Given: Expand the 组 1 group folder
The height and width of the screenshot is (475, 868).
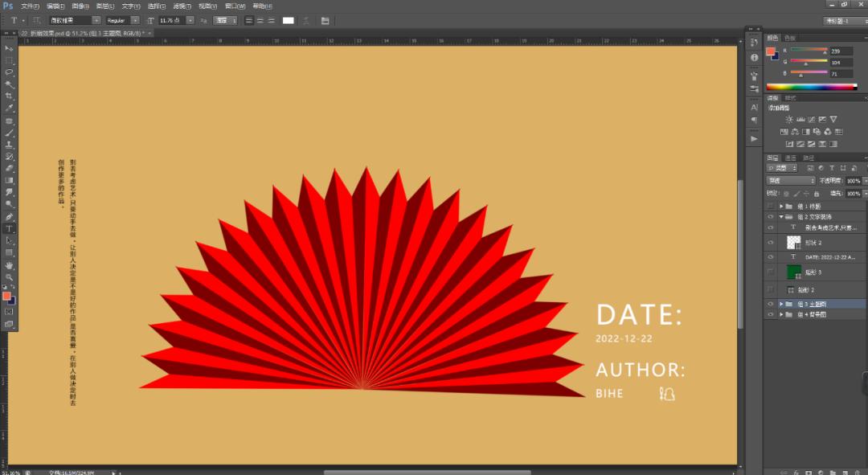Looking at the screenshot, I should [781, 207].
